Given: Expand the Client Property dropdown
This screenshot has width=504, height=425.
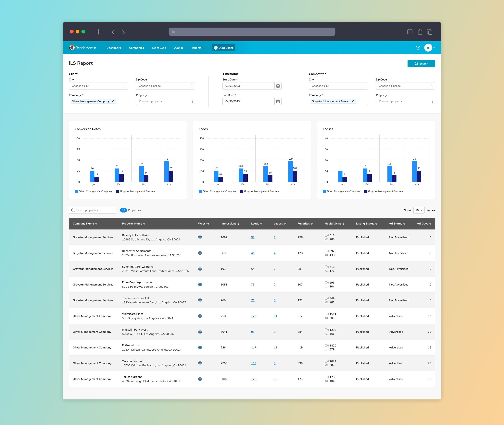Looking at the screenshot, I should click(x=192, y=102).
